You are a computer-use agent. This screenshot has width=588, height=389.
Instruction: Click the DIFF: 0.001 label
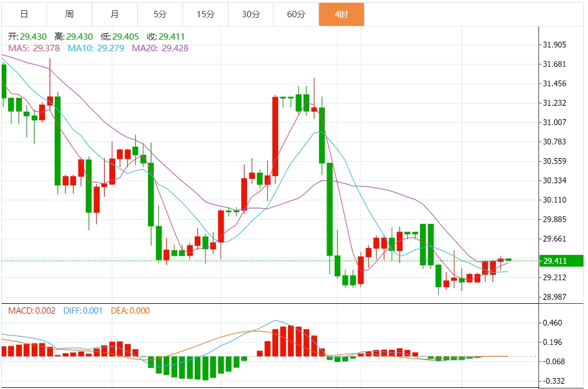83,311
